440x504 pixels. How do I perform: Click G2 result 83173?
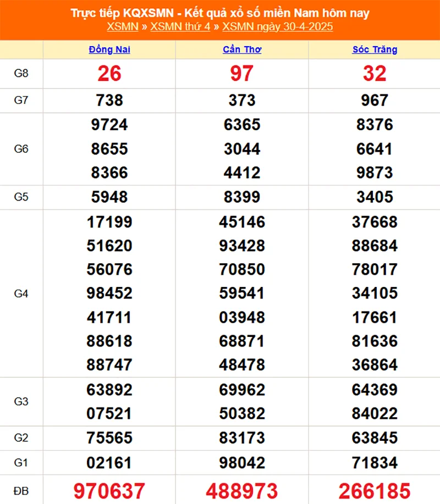click(242, 438)
